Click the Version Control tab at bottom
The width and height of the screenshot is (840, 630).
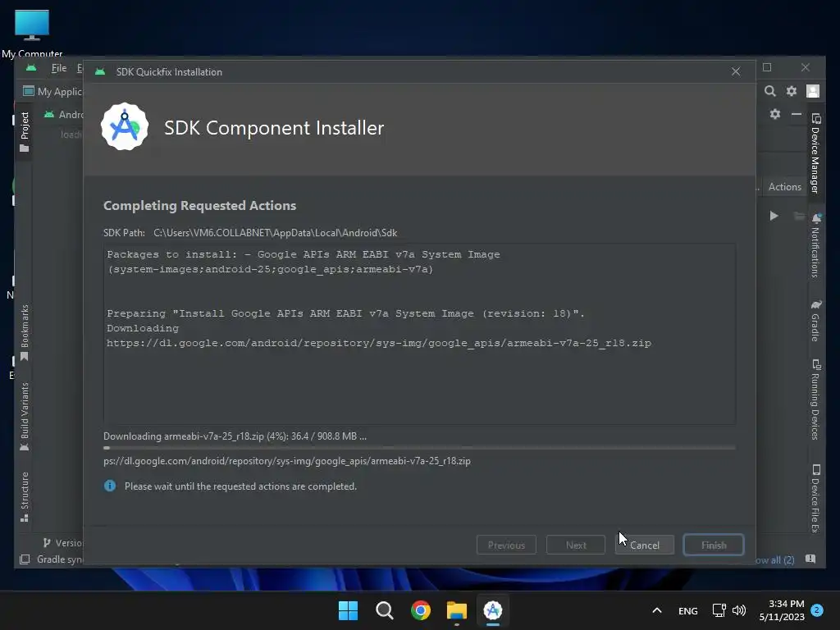tap(63, 543)
